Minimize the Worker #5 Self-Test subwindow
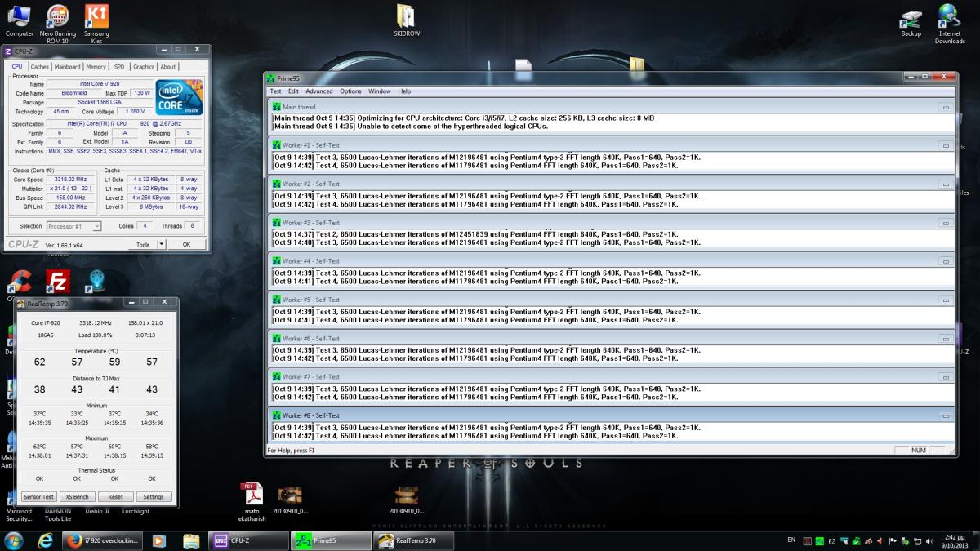This screenshot has height=551, width=980. [946, 300]
